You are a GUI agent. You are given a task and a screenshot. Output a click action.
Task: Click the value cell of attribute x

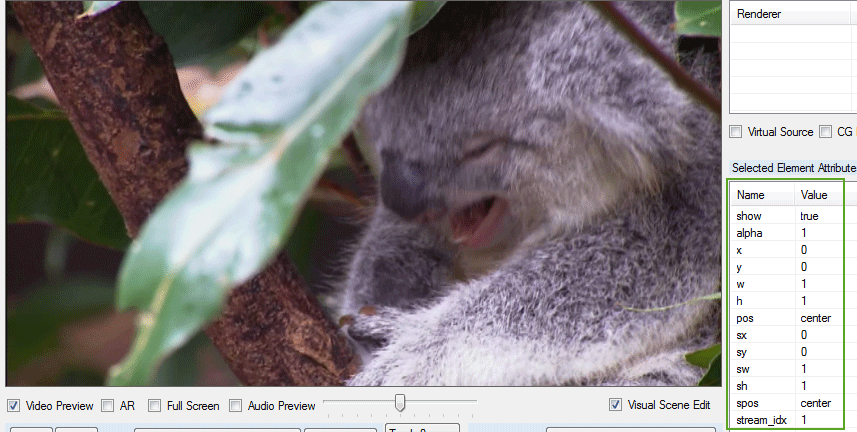click(819, 250)
